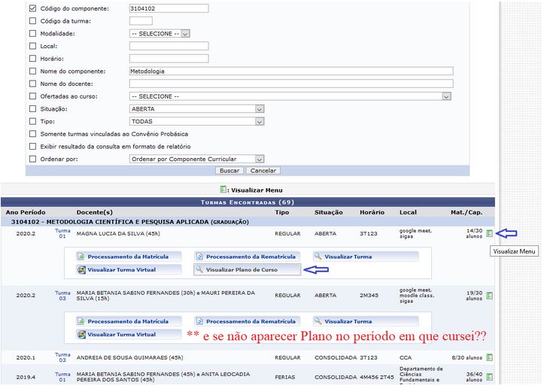Image resolution: width=544 pixels, height=392 pixels.
Task: Enable the Nome do docente filter checkbox
Action: pos(32,84)
